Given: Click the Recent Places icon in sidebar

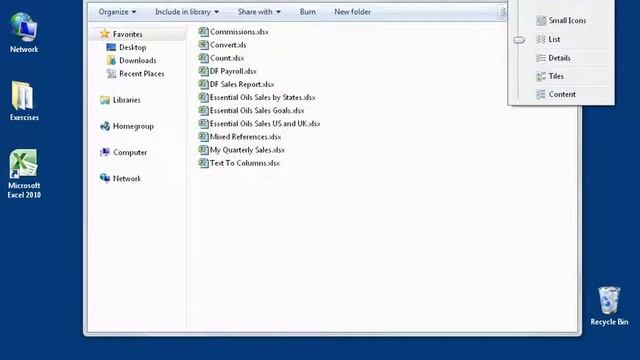Looking at the screenshot, I should click(111, 73).
